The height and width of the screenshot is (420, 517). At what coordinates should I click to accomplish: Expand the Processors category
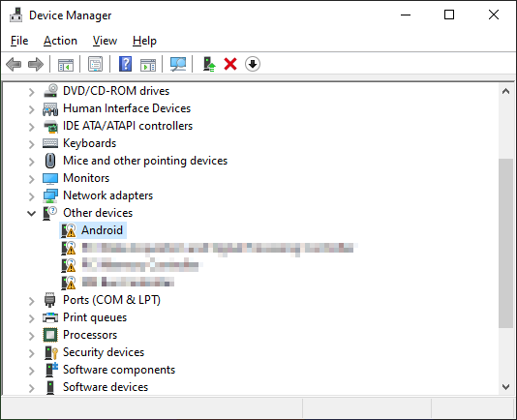click(x=31, y=336)
